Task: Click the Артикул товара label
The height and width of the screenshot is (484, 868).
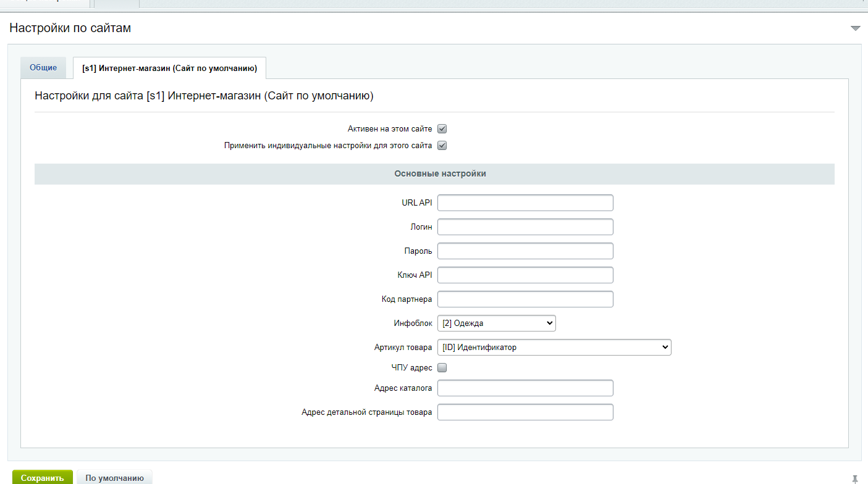Action: click(403, 348)
